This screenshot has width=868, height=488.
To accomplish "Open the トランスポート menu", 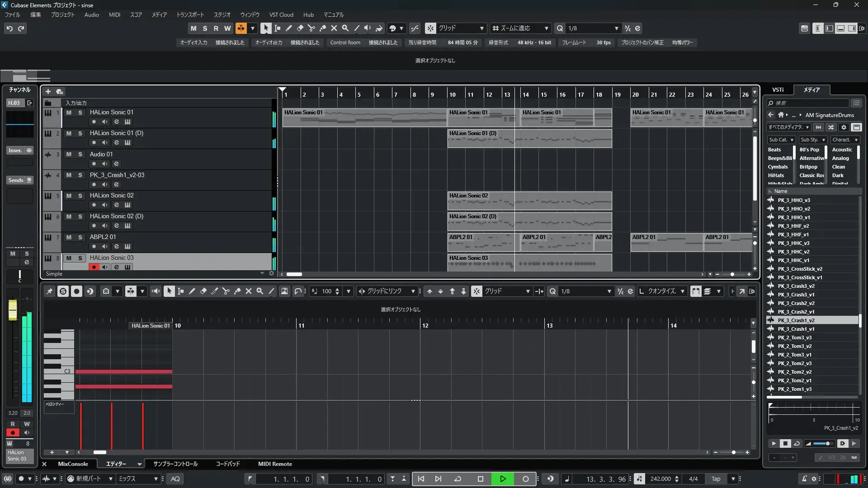I will click(190, 14).
